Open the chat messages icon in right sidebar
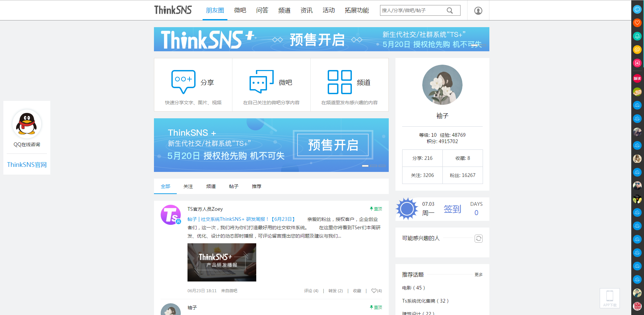Viewport: 644px width, 315px height. [x=637, y=9]
